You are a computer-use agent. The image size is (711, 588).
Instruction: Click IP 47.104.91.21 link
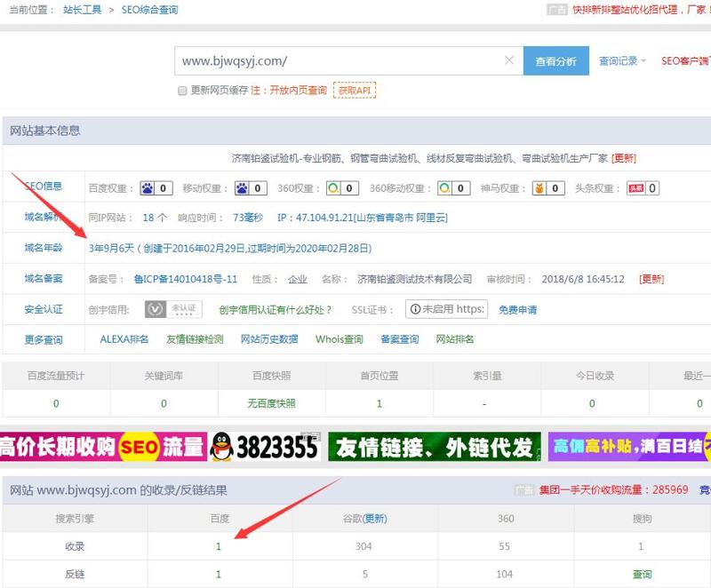tap(363, 218)
